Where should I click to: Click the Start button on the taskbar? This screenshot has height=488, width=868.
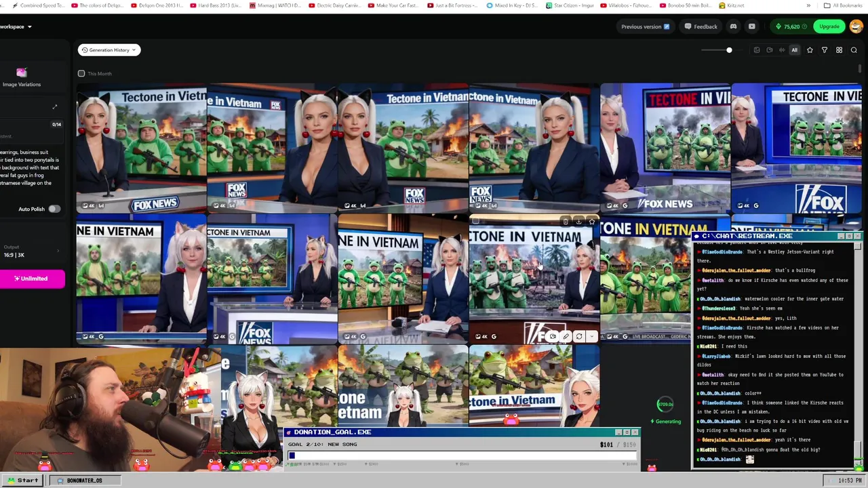pos(23,481)
